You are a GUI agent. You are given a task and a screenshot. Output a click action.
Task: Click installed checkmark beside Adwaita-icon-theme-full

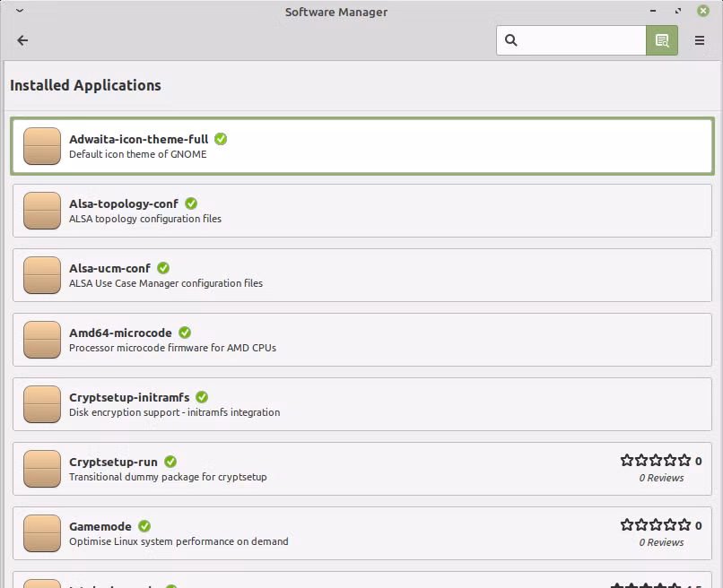coord(221,139)
